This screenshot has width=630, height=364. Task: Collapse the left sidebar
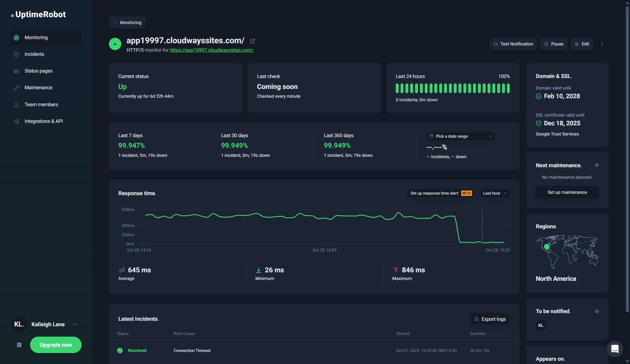(x=19, y=345)
